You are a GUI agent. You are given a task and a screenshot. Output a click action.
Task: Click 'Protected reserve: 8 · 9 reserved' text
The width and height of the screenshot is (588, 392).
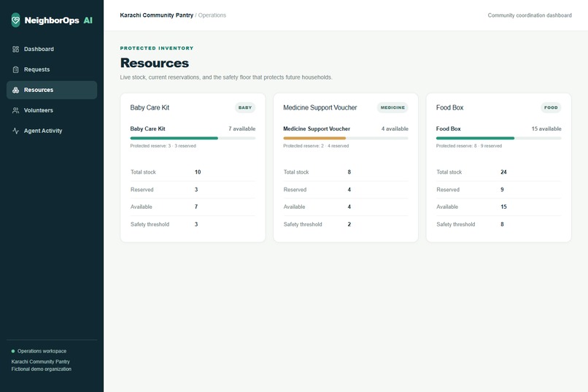coord(469,146)
